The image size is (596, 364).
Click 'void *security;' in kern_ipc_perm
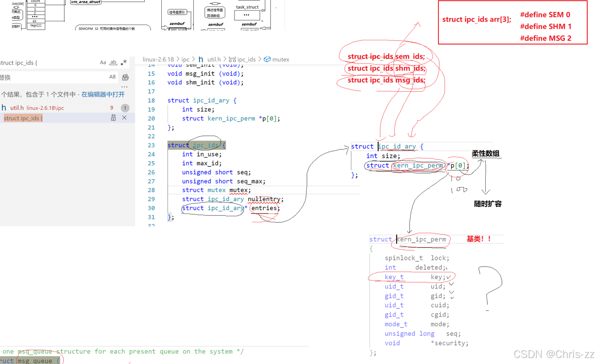pos(426,343)
